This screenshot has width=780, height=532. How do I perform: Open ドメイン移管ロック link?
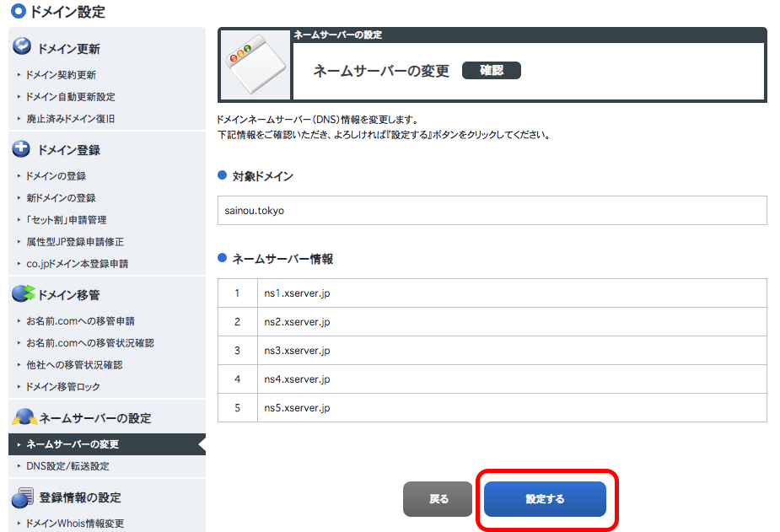point(62,387)
